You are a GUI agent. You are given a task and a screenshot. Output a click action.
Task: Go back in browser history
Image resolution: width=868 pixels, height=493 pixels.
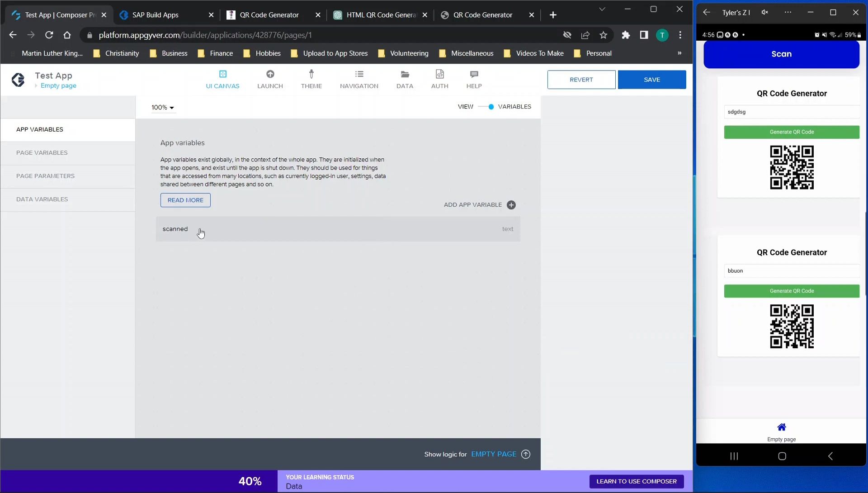coord(13,35)
